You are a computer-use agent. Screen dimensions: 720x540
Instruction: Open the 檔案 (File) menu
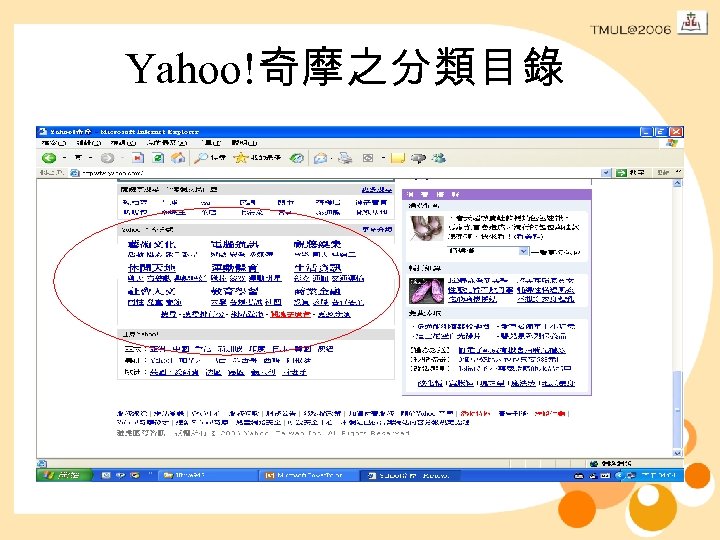54,143
